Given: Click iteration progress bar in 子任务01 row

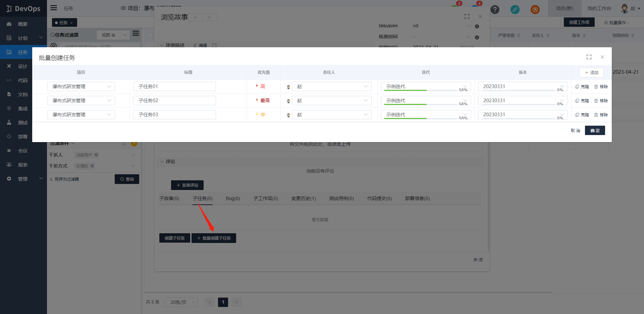Looking at the screenshot, I should pos(405,90).
